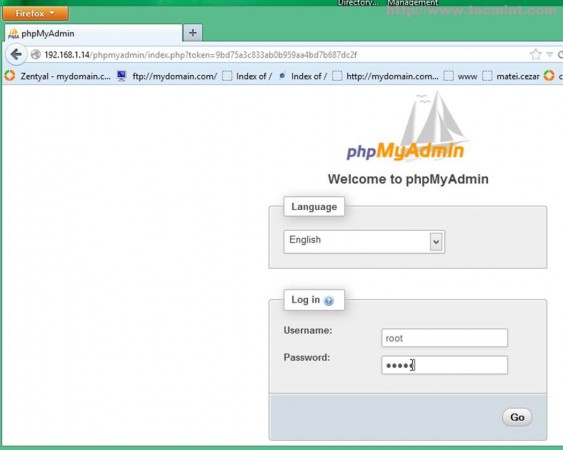Open the www bookmark

click(x=461, y=76)
